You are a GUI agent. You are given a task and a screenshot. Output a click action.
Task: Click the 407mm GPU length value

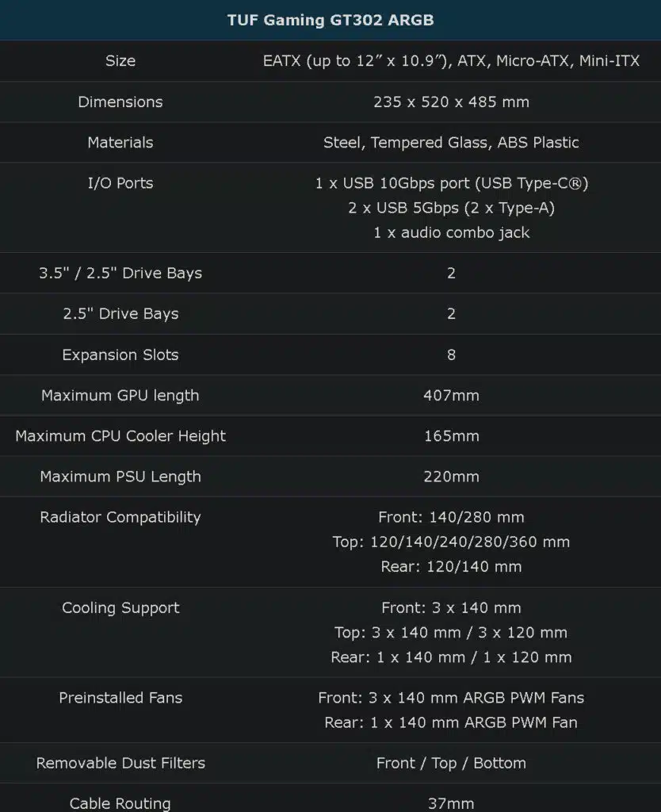click(x=451, y=395)
